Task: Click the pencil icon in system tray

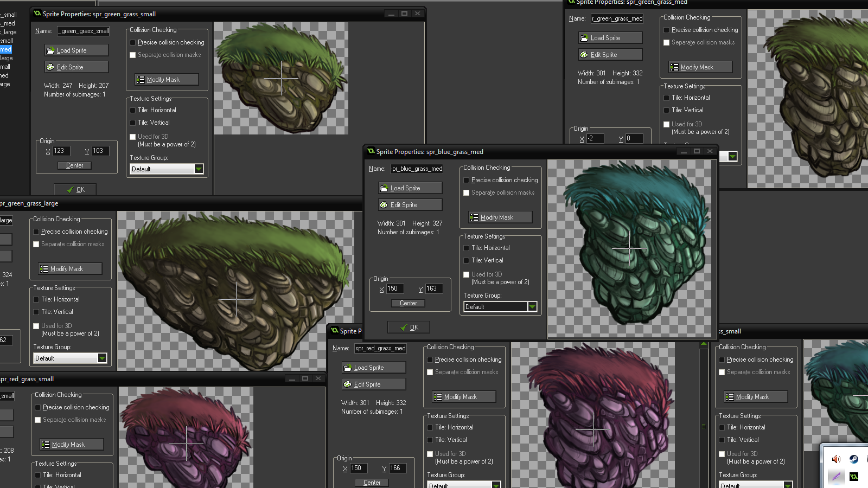Action: [x=836, y=477]
